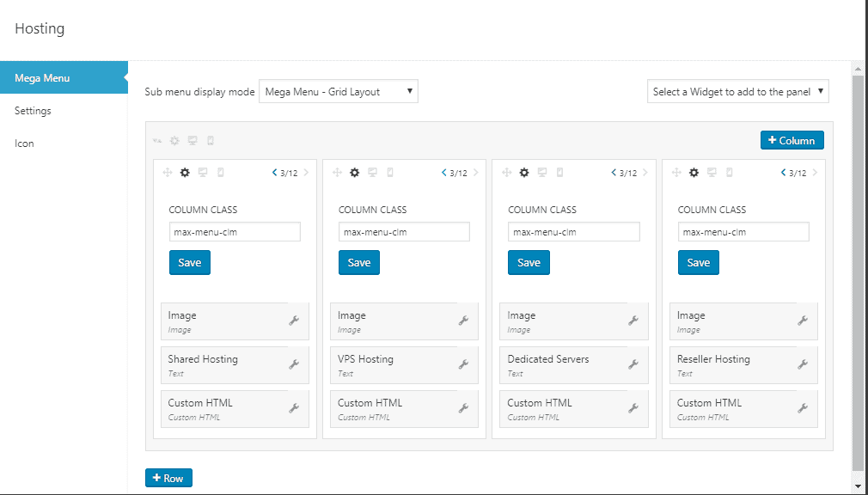The height and width of the screenshot is (495, 868).
Task: Open Sub menu display mode dropdown
Action: click(x=338, y=92)
